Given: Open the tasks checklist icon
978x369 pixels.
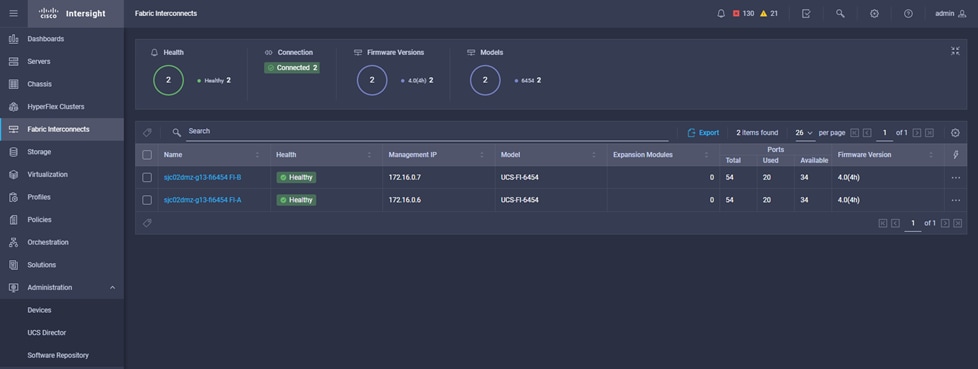Looking at the screenshot, I should (x=806, y=14).
